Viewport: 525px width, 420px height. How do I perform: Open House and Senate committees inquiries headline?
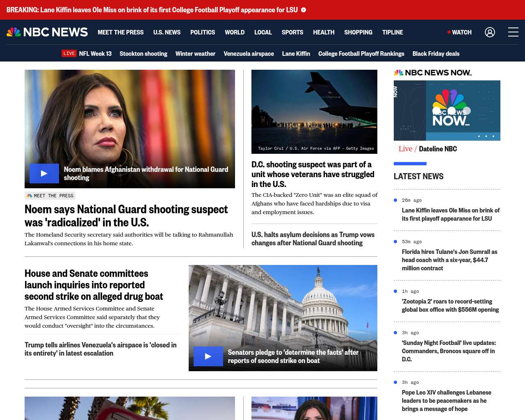click(94, 285)
